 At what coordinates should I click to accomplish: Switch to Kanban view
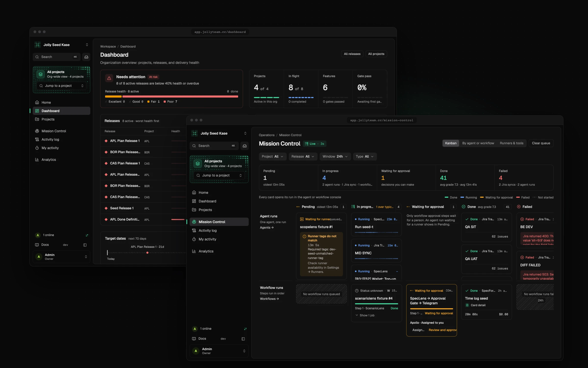tap(451, 143)
